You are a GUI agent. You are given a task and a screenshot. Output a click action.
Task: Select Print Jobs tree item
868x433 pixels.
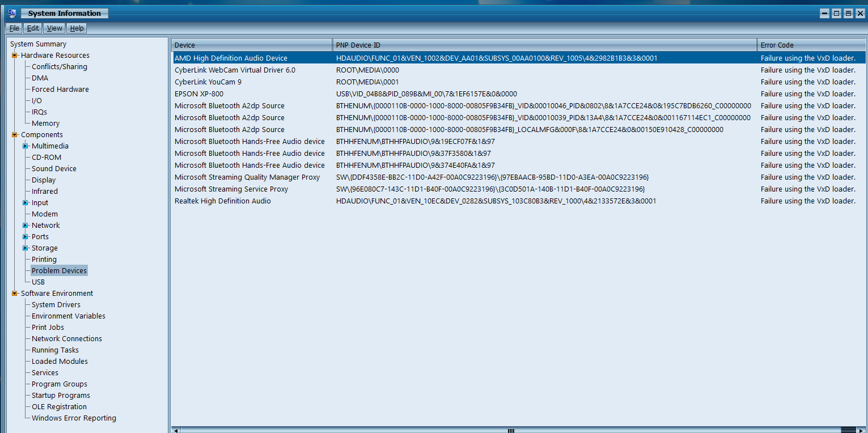(48, 328)
